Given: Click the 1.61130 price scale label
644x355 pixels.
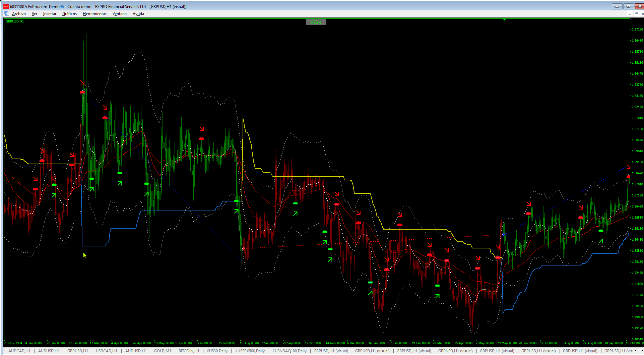Looking at the screenshot, I should tap(637, 129).
